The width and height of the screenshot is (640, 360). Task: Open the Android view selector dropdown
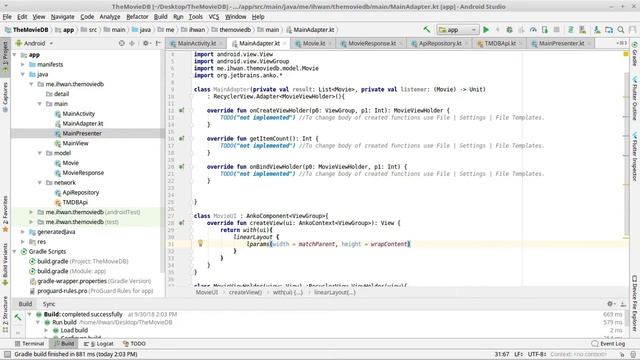pos(34,43)
